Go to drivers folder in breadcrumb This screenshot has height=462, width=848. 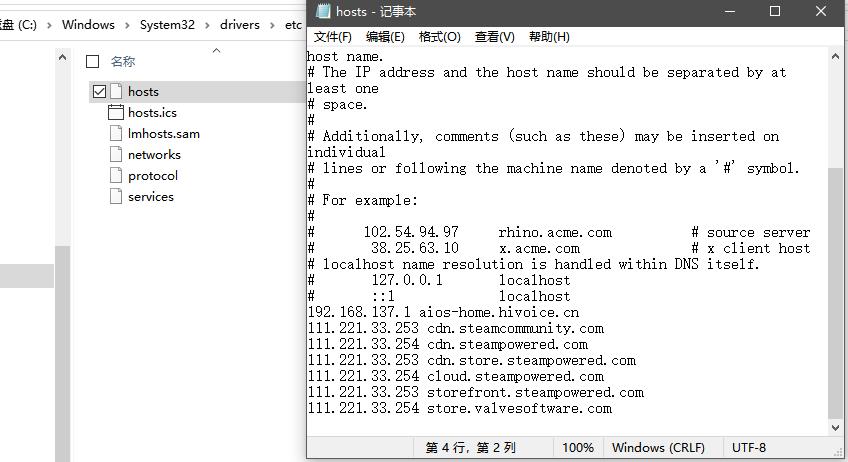point(240,25)
